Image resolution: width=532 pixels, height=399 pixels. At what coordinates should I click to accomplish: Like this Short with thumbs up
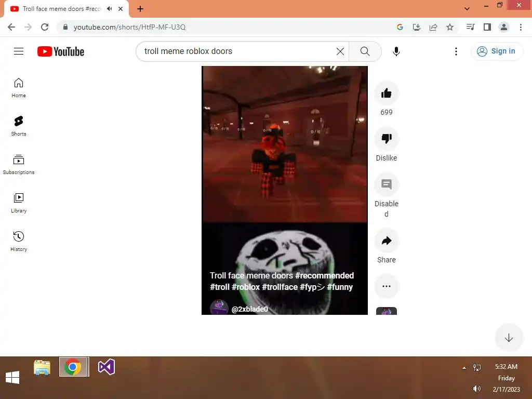pyautogui.click(x=387, y=93)
